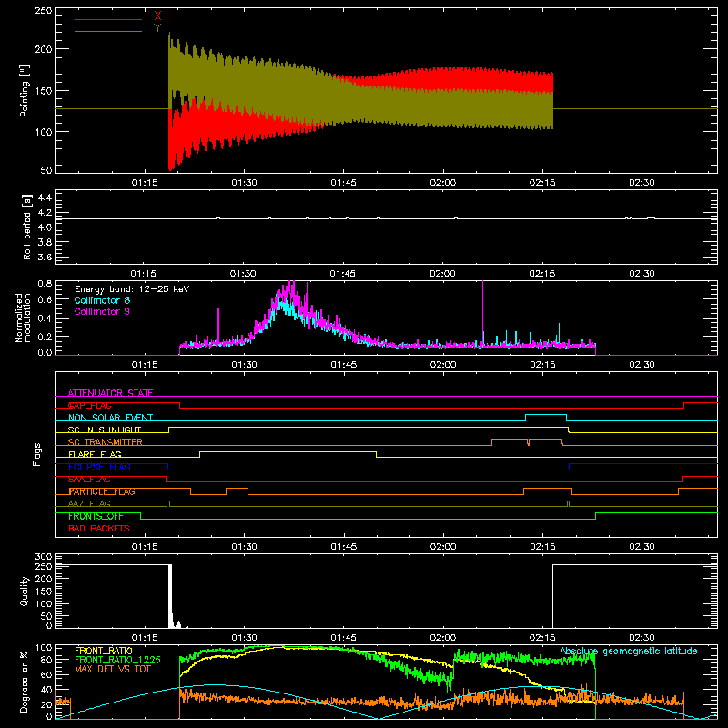Image resolution: width=728 pixels, height=728 pixels.
Task: Click the 0.4 value on modulation axis
Action: 45,318
